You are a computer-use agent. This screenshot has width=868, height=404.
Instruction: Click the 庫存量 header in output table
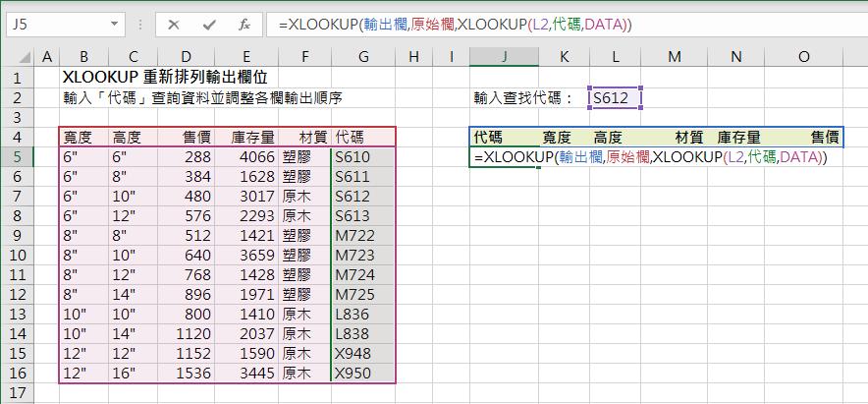tap(736, 137)
